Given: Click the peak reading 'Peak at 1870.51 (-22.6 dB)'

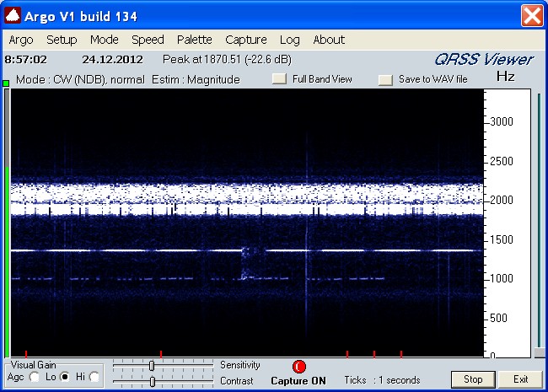Looking at the screenshot, I should [227, 59].
